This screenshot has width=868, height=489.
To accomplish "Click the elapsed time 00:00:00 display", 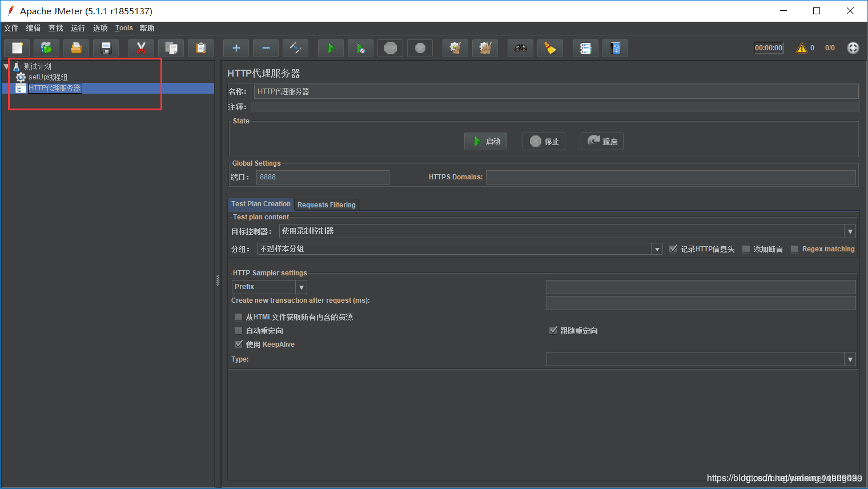I will (769, 48).
